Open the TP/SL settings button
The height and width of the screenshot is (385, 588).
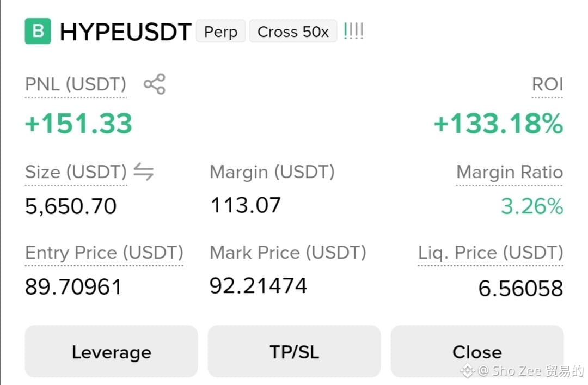[295, 352]
